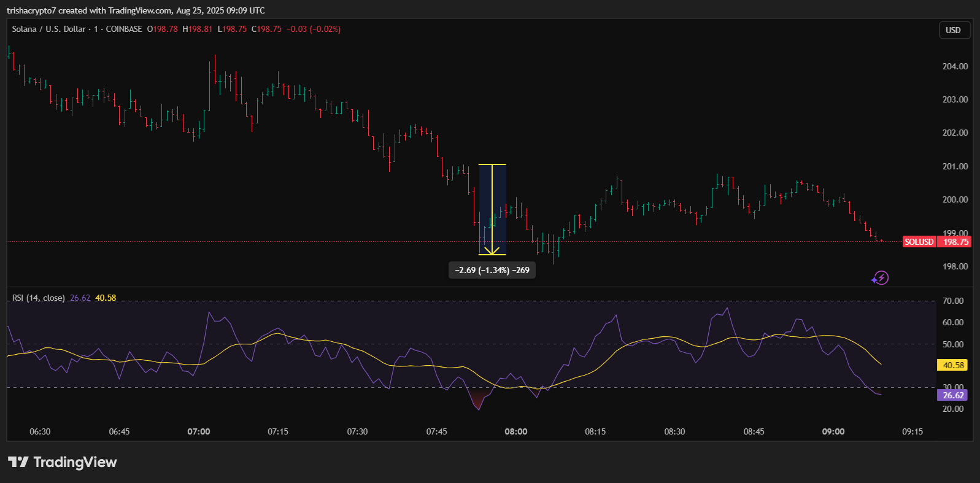This screenshot has width=980, height=483.
Task: Click the 203.00 price axis label
Action: click(x=955, y=99)
